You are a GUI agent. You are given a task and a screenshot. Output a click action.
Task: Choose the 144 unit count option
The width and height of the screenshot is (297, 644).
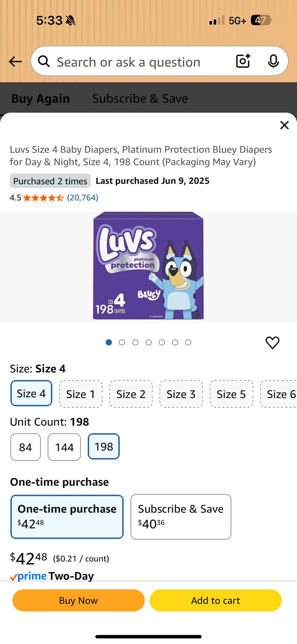tap(64, 446)
